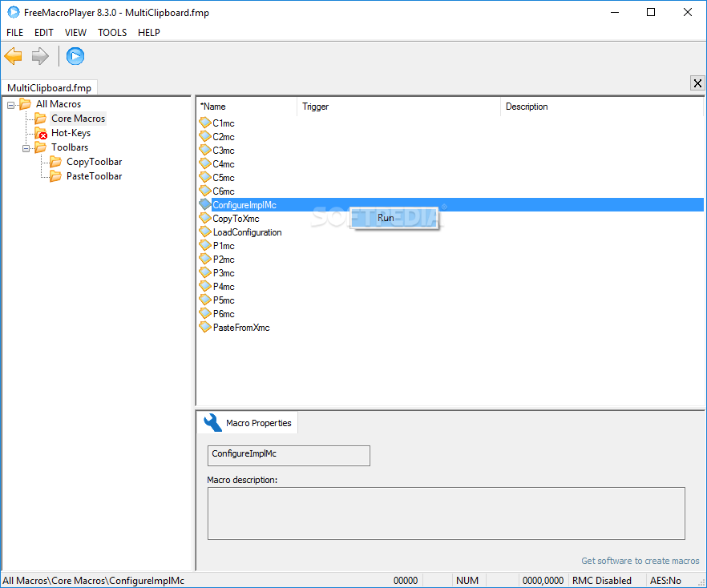Click the macro icon beside P2mc

205,259
